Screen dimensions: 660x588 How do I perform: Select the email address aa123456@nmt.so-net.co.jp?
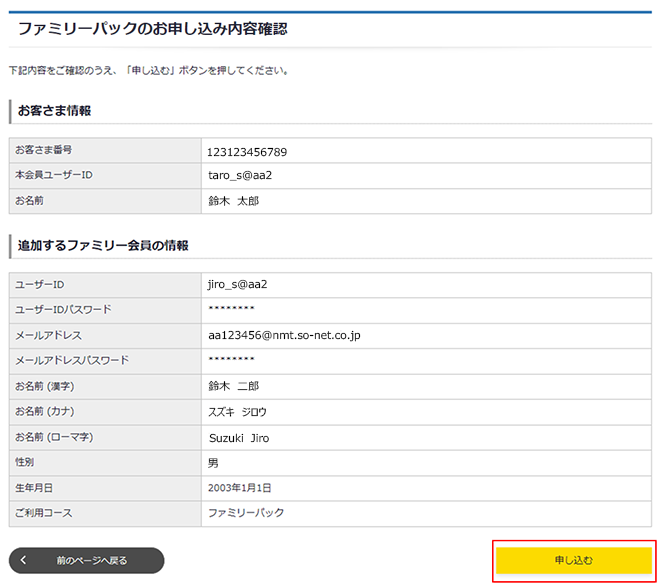(283, 335)
